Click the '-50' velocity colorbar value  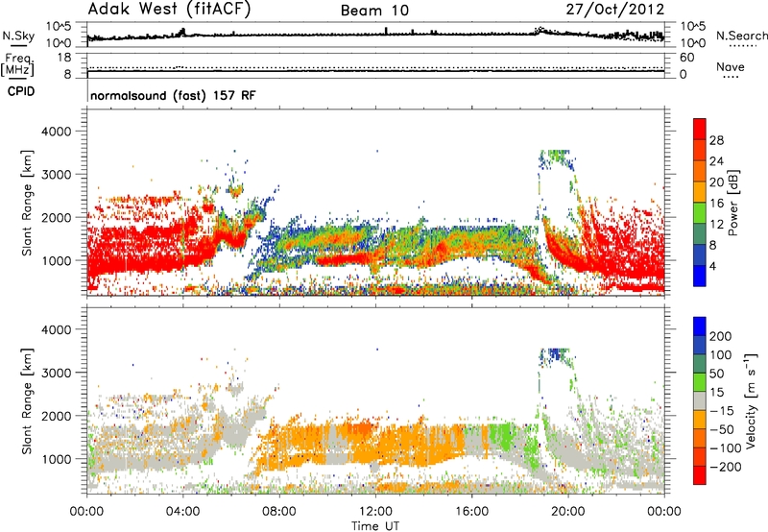click(722, 429)
